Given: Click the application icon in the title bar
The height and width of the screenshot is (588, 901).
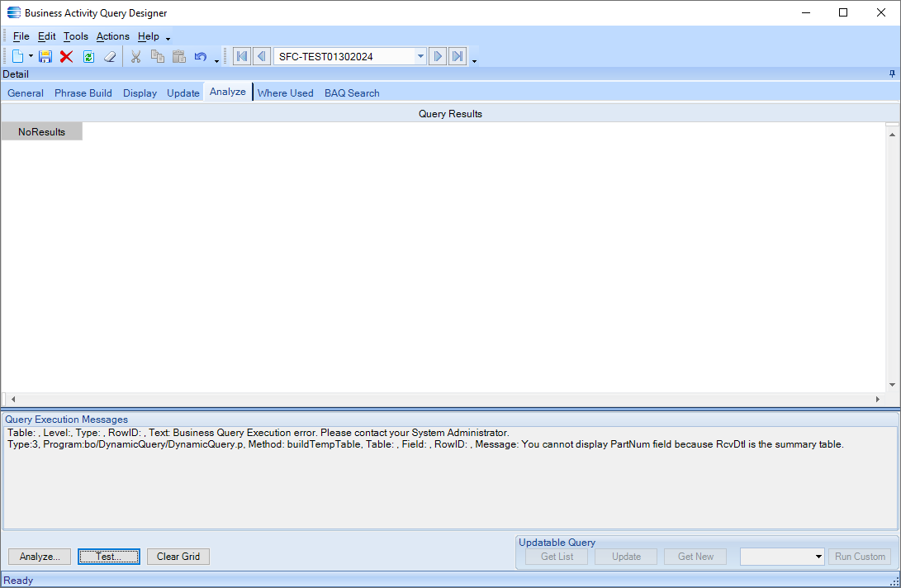Looking at the screenshot, I should click(14, 12).
